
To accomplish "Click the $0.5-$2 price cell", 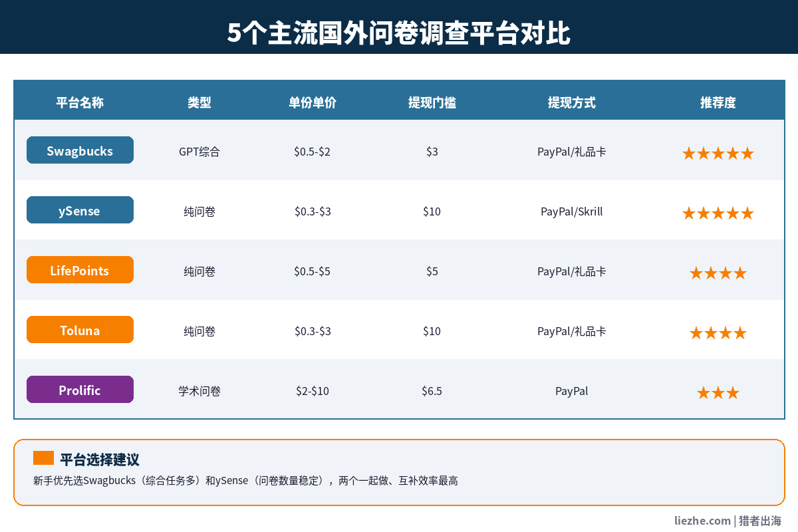I will [313, 152].
